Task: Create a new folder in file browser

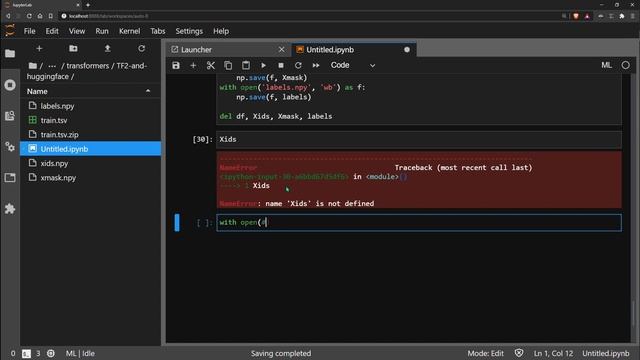Action: (73, 49)
